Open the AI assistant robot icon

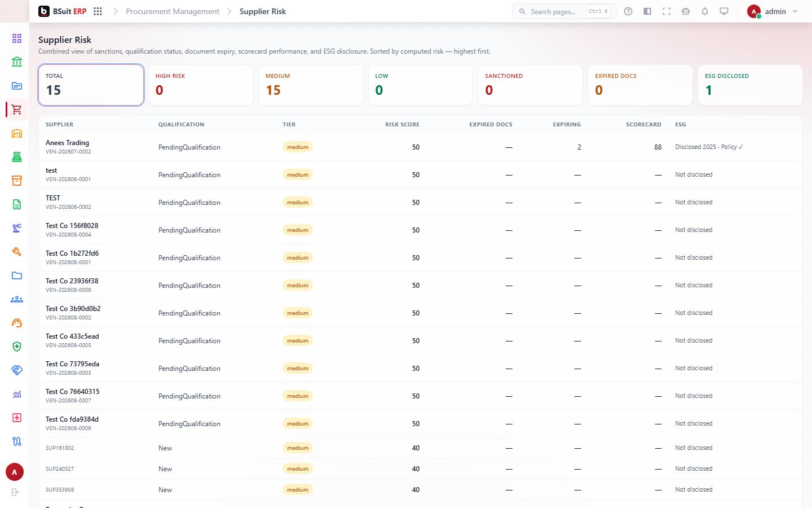(x=686, y=11)
